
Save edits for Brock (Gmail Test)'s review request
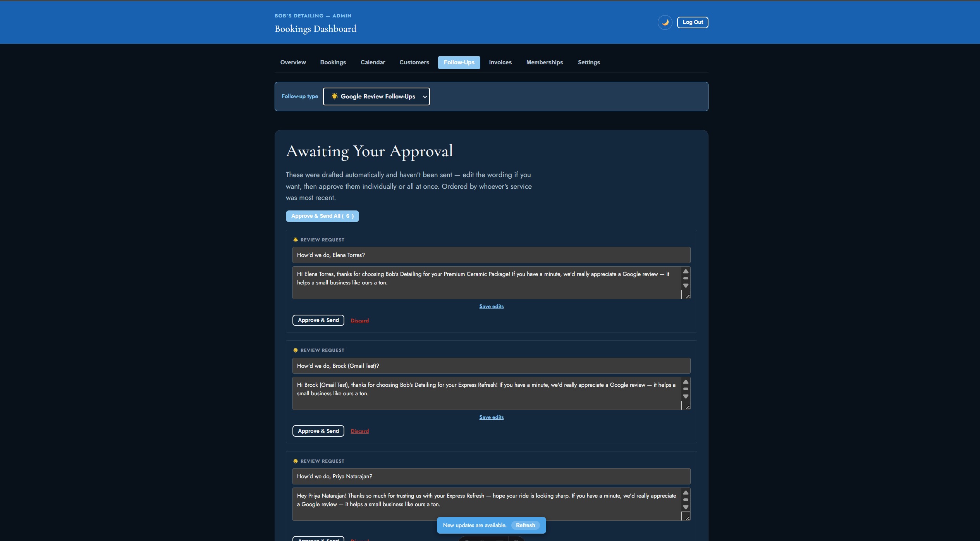[x=492, y=417]
